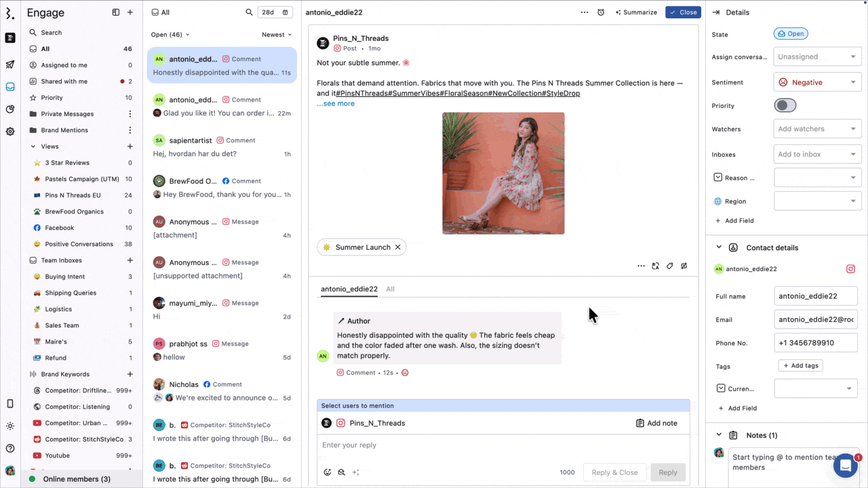Image resolution: width=868 pixels, height=488 pixels.
Task: Add a new view with plus icon
Action: 130,146
